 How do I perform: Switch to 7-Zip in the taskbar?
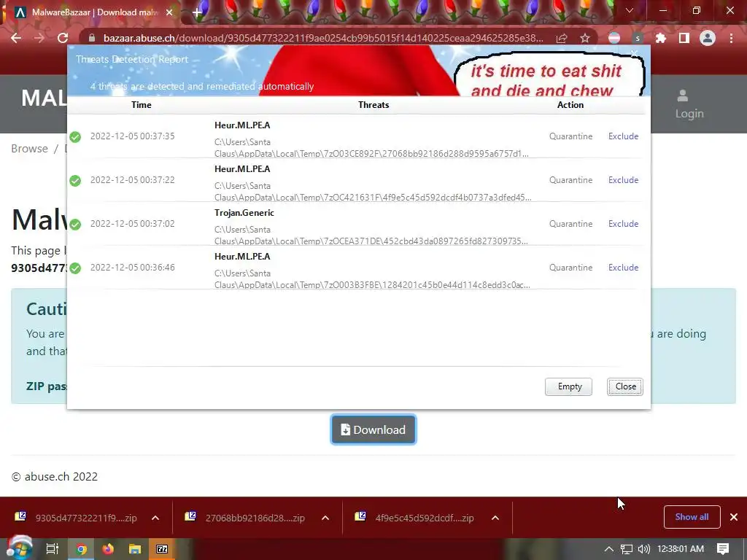[x=162, y=549]
